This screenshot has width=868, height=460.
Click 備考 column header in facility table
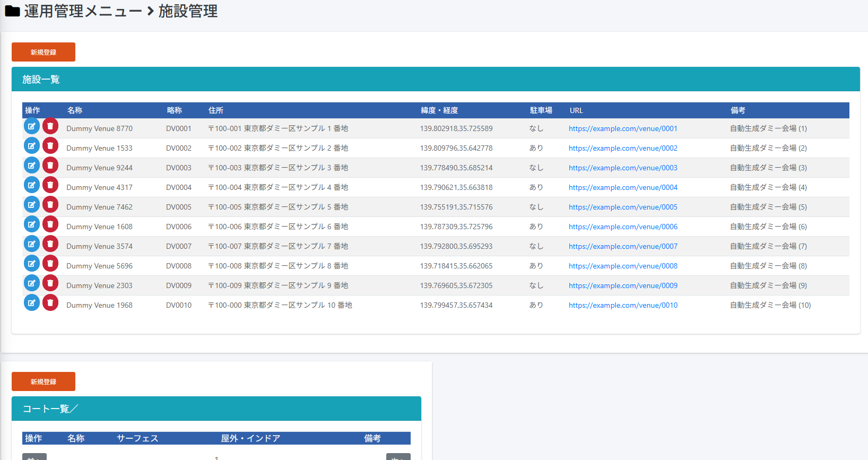[738, 110]
